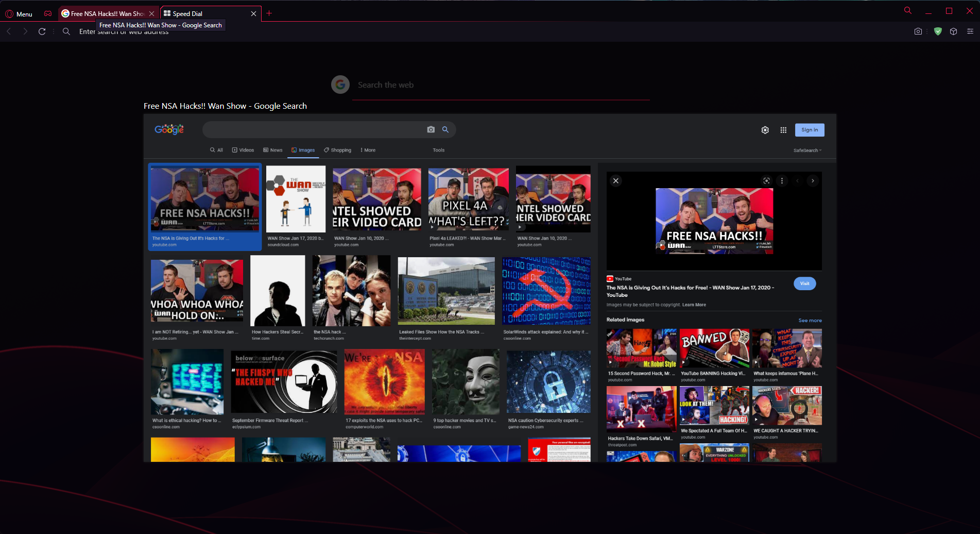Screen dimensions: 980x534
Task: Select the Images results tab
Action: 303,150
